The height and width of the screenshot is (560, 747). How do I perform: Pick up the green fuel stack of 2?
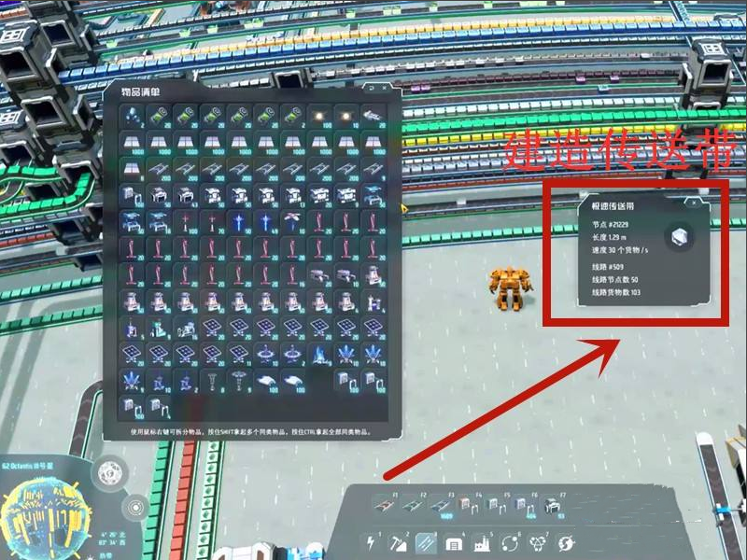coord(293,117)
